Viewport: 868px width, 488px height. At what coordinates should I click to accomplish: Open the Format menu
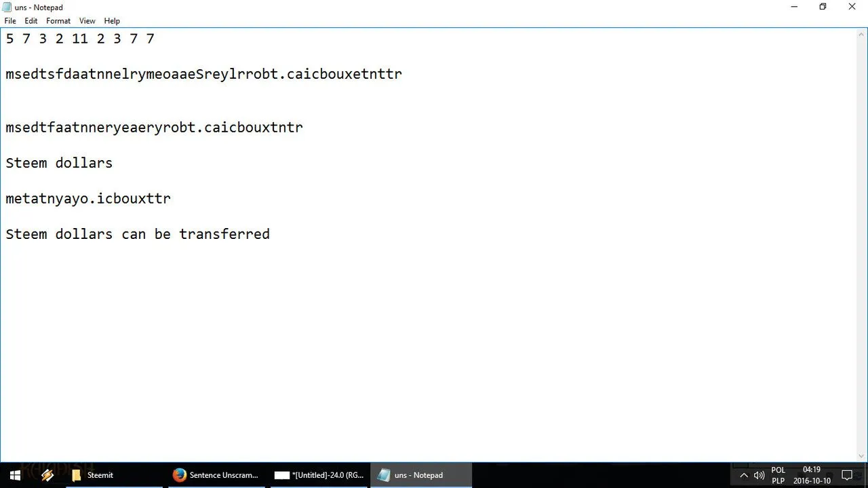click(x=58, y=21)
